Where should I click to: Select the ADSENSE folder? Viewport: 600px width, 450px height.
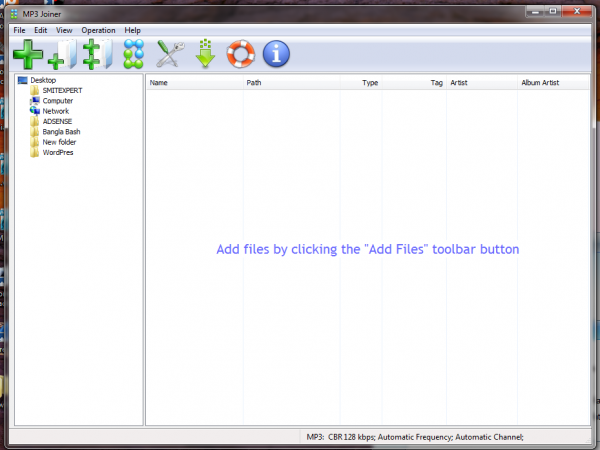tap(57, 121)
